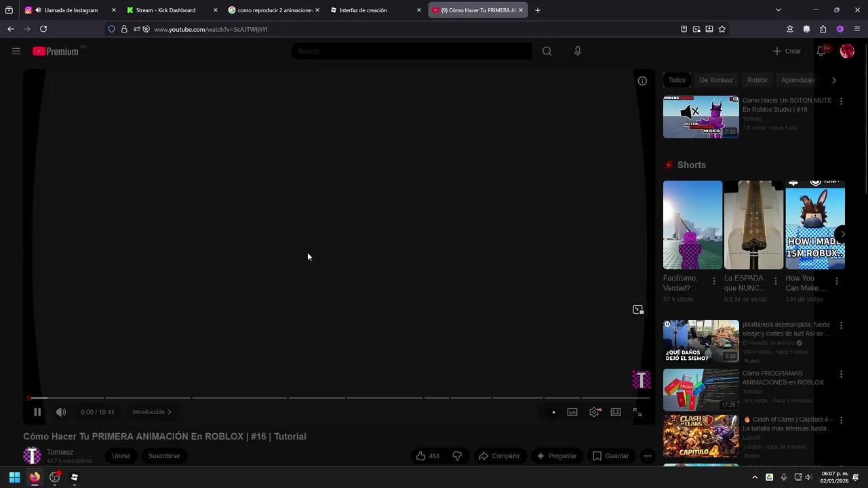The width and height of the screenshot is (868, 488).
Task: Open the browser application hamburger menu
Action: 857,29
